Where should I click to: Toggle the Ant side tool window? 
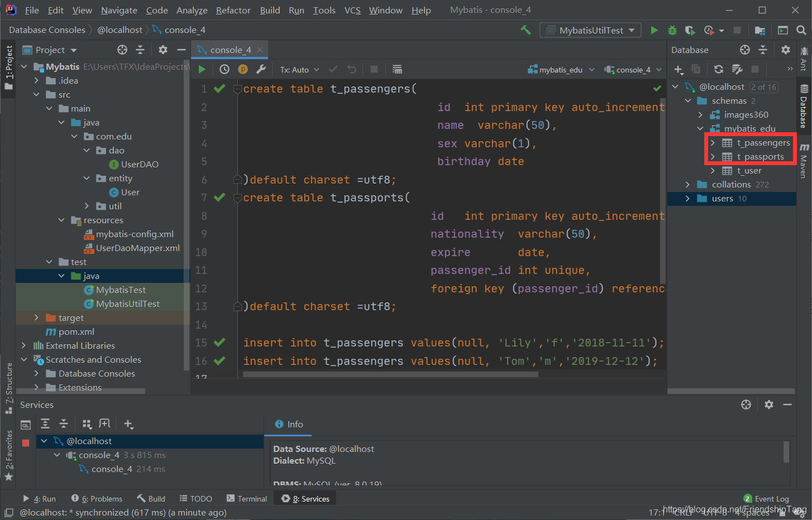click(804, 59)
